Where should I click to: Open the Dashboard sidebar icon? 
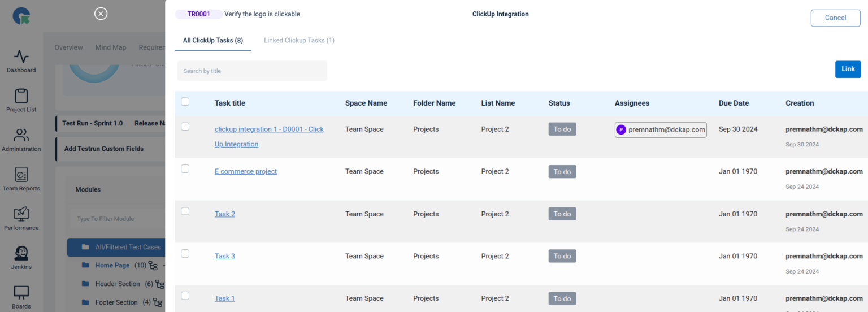pyautogui.click(x=21, y=62)
